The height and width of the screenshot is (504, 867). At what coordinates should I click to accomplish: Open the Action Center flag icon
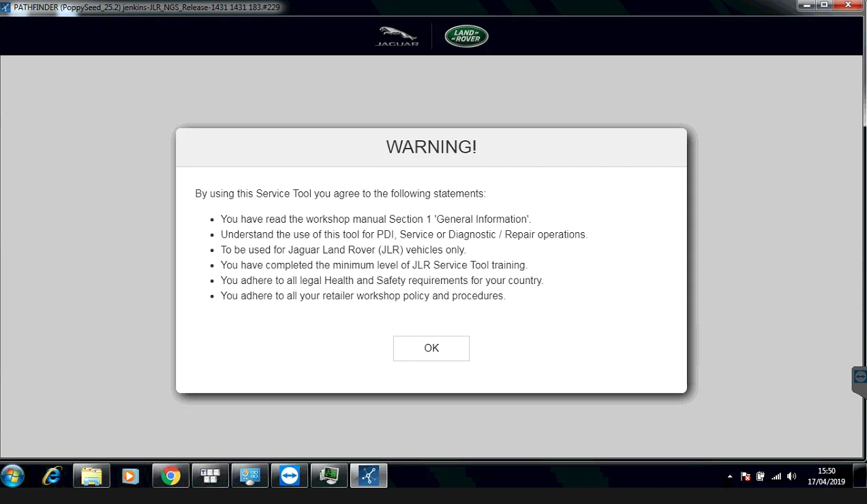point(746,476)
